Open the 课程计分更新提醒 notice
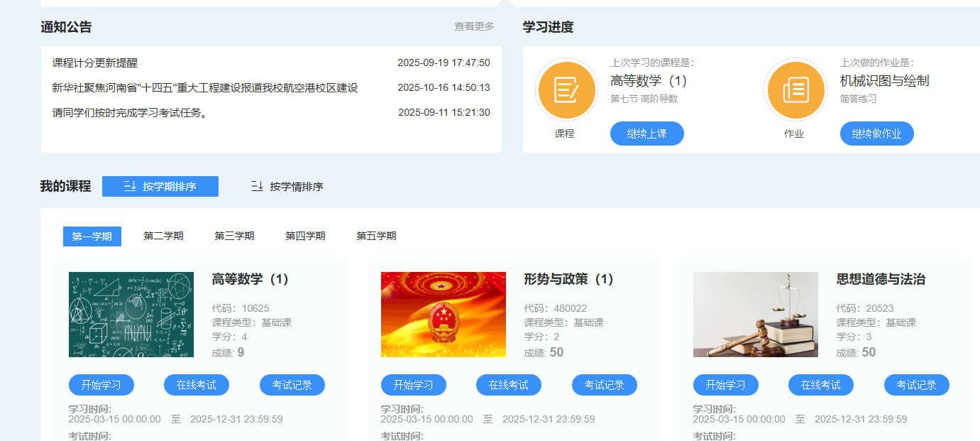The image size is (980, 441). 95,63
